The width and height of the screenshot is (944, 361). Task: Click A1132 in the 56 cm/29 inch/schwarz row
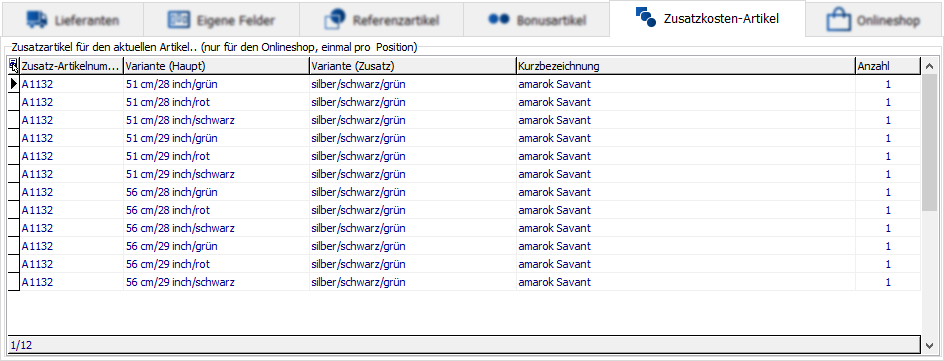37,282
